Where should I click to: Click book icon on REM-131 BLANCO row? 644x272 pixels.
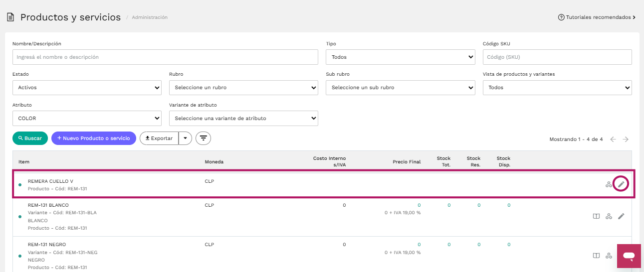pos(596,216)
